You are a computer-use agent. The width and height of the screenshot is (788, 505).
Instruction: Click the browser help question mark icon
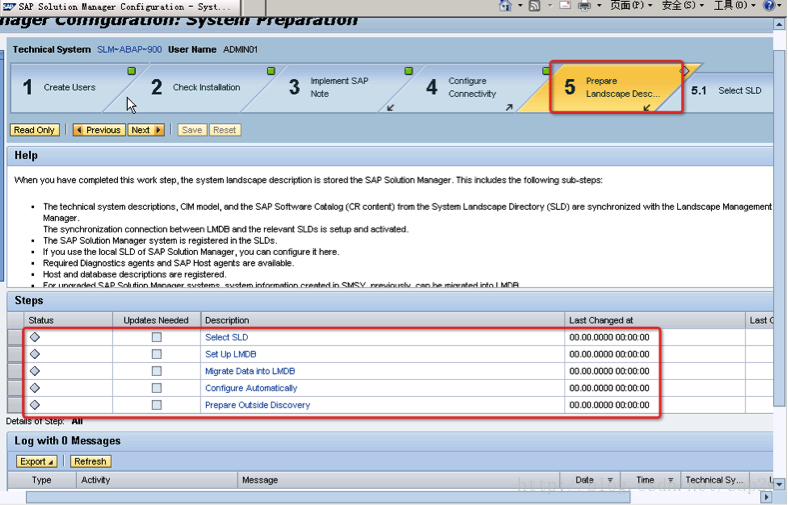769,6
